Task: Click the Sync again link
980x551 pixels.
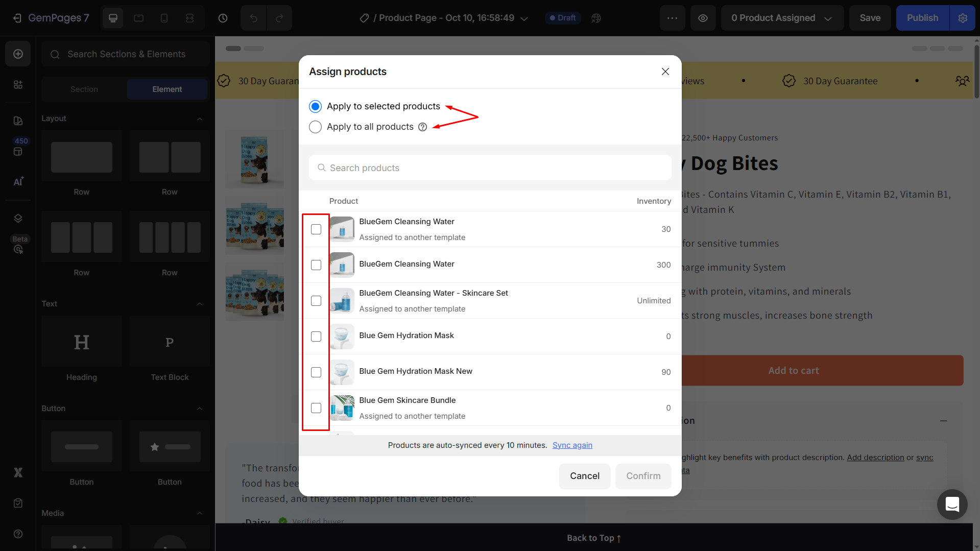Action: pyautogui.click(x=572, y=445)
